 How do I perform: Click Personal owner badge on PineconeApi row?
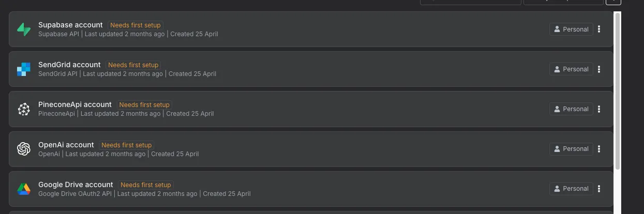point(571,109)
